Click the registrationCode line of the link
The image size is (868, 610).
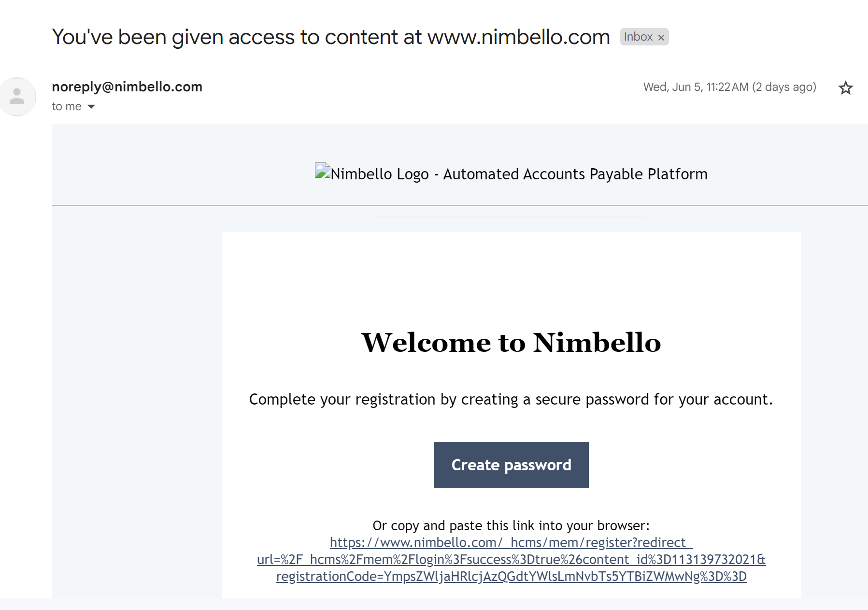[x=511, y=576]
